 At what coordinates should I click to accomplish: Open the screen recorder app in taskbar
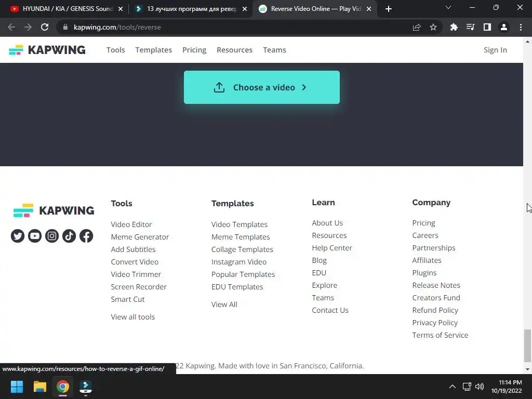pos(86,387)
